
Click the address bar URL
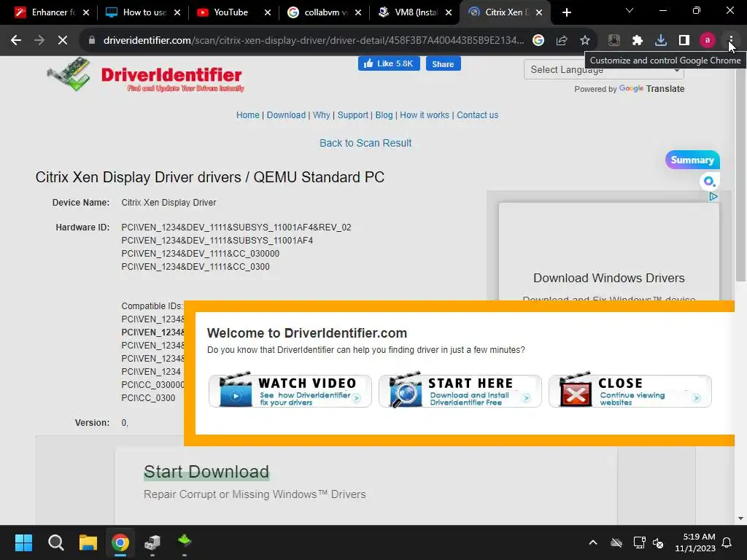(314, 41)
